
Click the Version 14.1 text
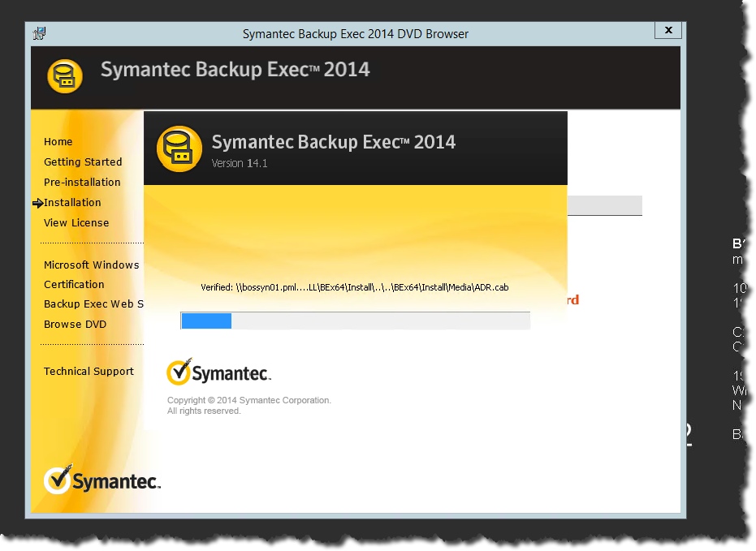[x=239, y=163]
